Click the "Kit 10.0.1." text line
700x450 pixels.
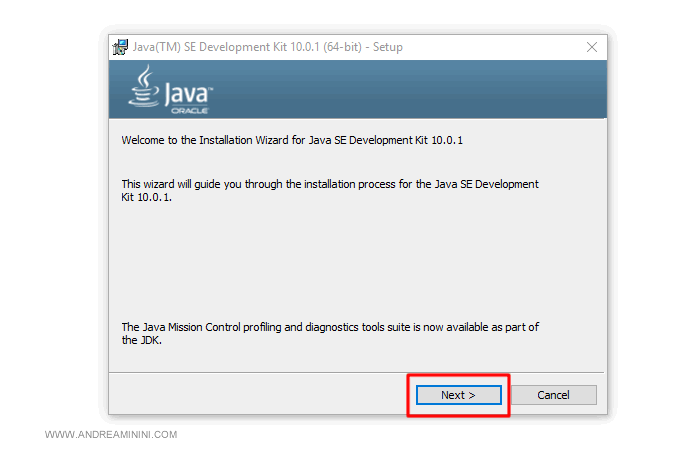point(147,198)
